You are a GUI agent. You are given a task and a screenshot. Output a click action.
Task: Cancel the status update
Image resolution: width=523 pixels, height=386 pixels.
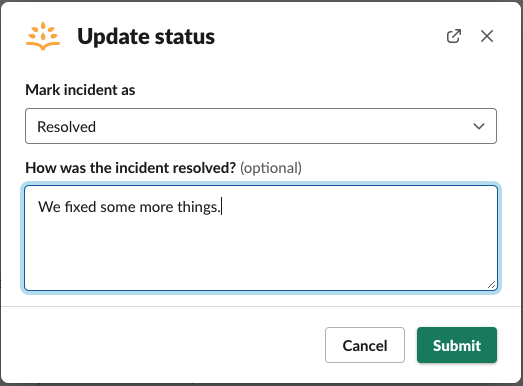click(365, 345)
